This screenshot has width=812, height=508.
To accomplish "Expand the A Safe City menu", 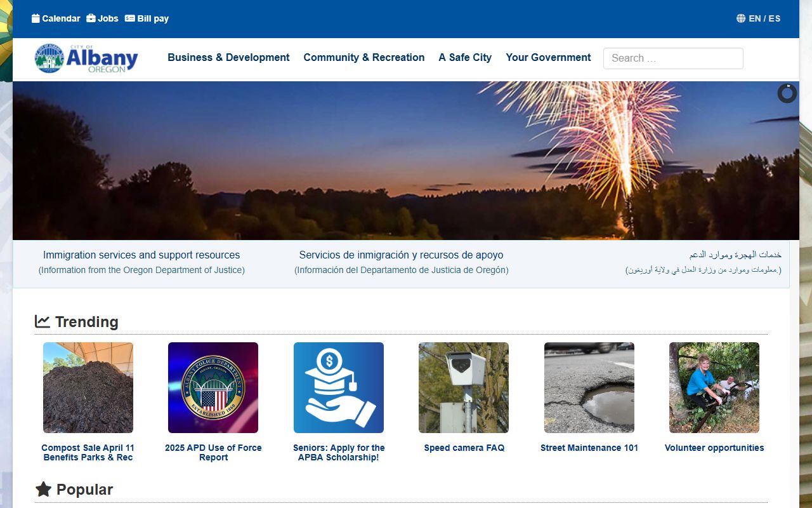I will point(465,57).
